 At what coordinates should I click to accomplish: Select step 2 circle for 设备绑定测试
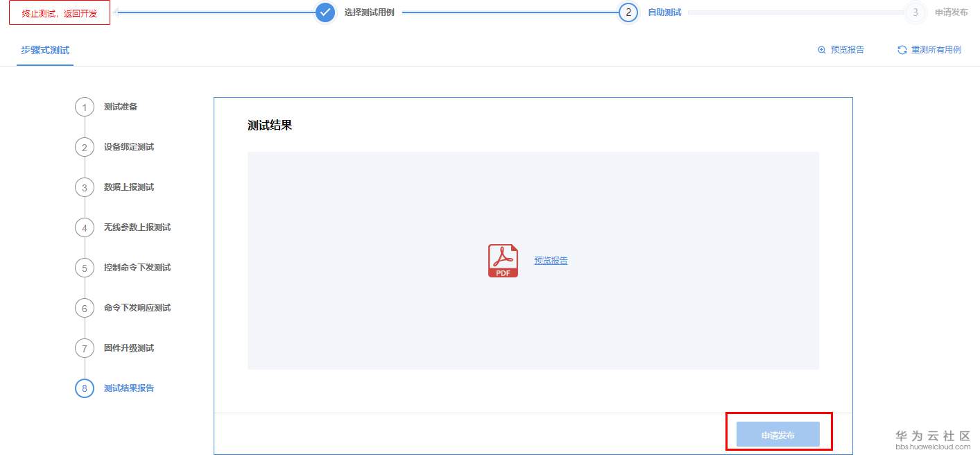pyautogui.click(x=85, y=147)
